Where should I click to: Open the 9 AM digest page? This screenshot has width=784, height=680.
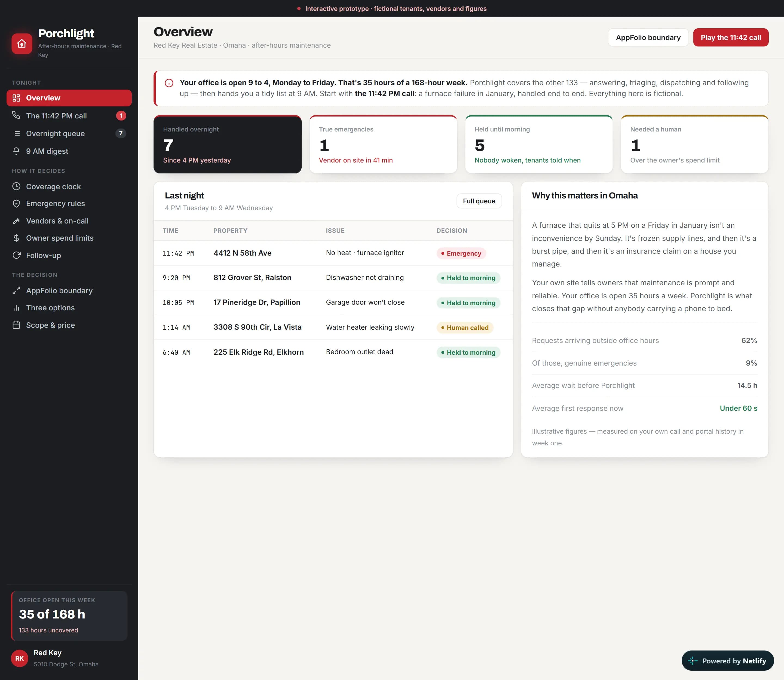[x=69, y=151]
